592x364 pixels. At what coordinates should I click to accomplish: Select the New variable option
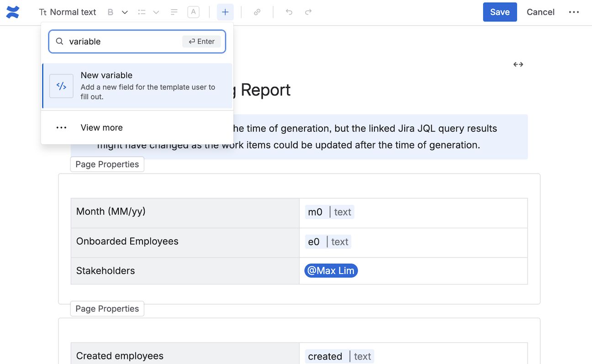coord(137,86)
